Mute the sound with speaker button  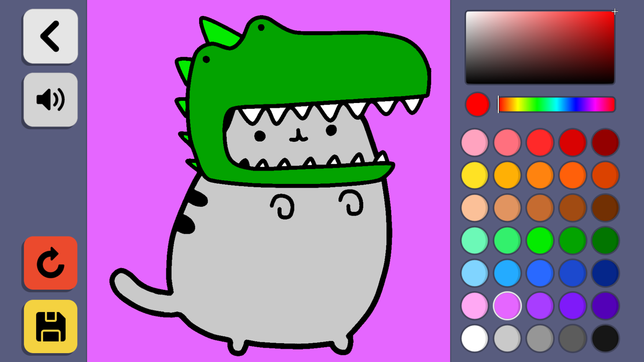point(50,100)
